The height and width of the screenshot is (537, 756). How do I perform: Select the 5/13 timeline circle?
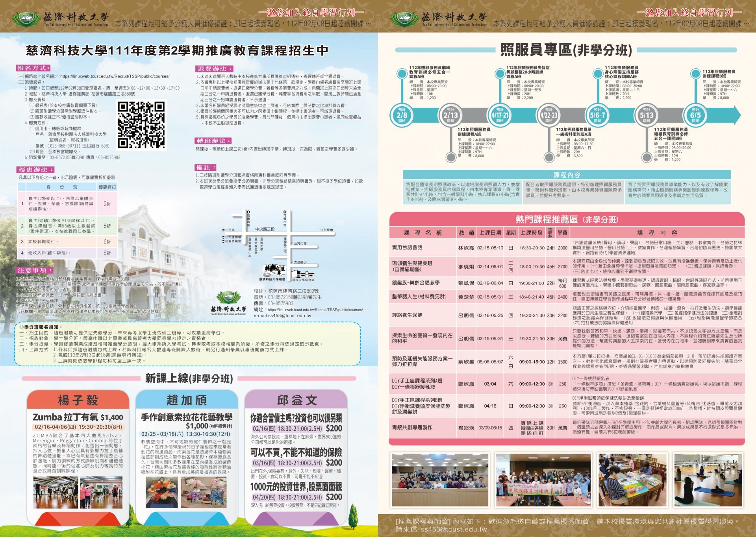point(647,115)
